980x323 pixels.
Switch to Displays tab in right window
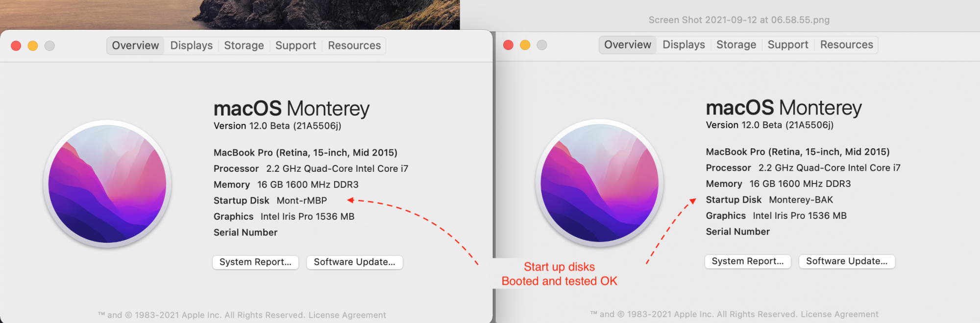[x=684, y=45]
